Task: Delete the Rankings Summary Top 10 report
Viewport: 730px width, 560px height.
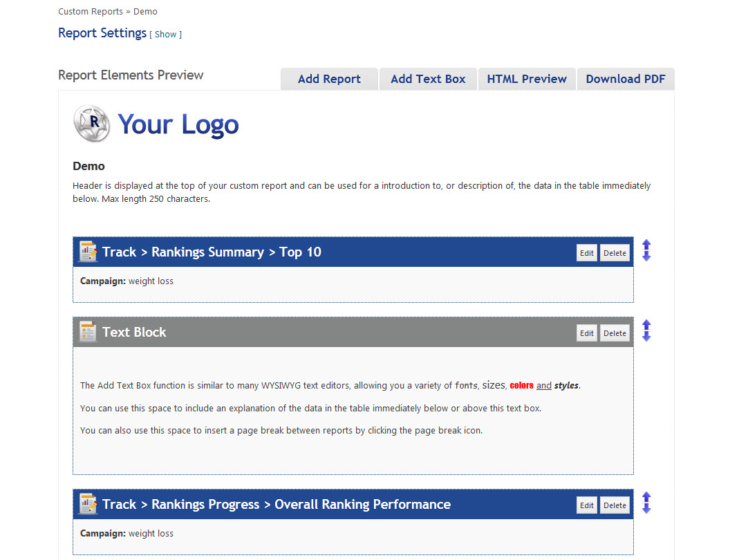Action: (x=615, y=253)
